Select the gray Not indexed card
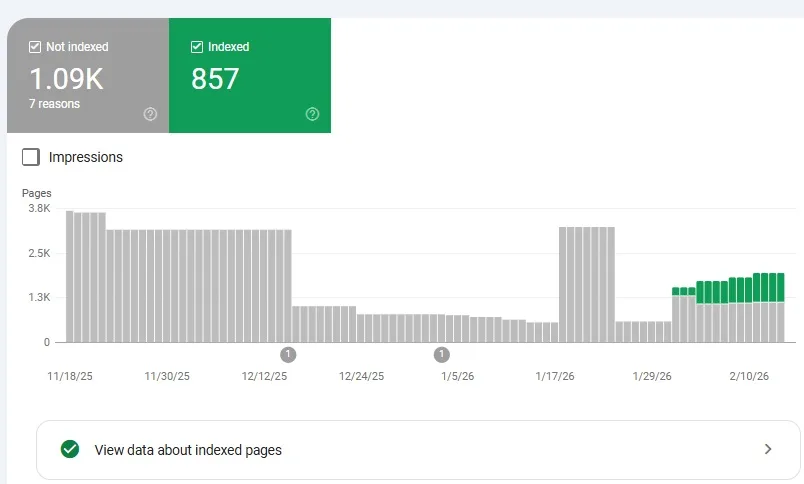The height and width of the screenshot is (484, 804). coord(88,75)
